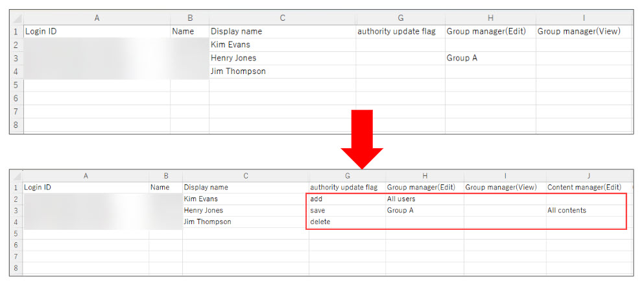Select cell containing 'add' in bottom sheet
The height and width of the screenshot is (287, 644).
[x=346, y=199]
